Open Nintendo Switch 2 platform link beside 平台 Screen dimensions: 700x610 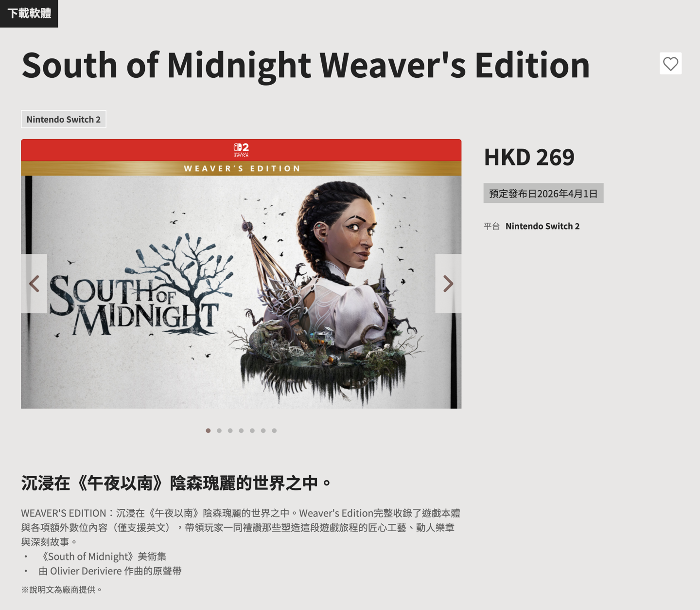[542, 226]
